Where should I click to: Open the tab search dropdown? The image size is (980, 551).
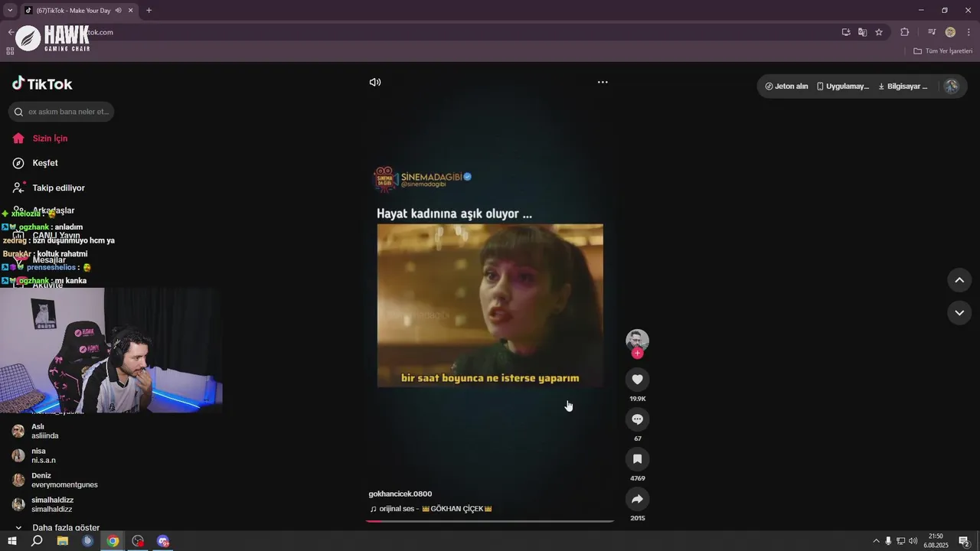point(10,11)
